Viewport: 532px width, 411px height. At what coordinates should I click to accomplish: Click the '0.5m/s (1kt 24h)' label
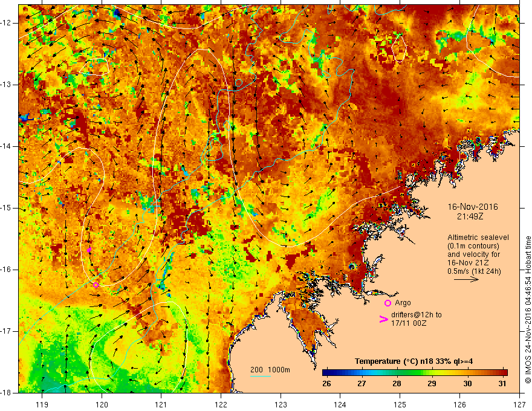click(474, 271)
